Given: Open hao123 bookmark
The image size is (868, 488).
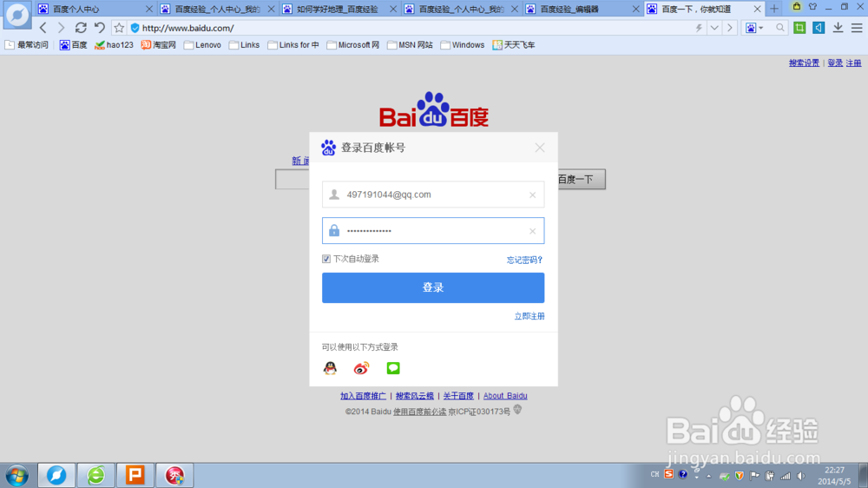Looking at the screenshot, I should point(114,45).
